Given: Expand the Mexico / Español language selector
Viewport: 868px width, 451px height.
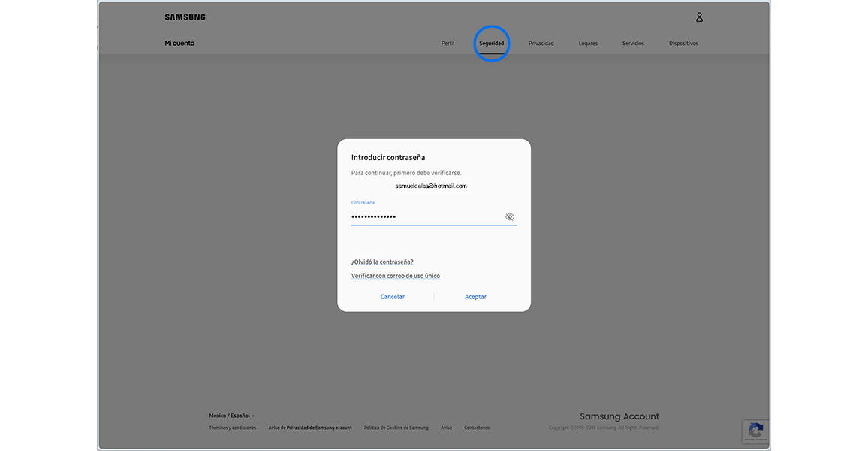Looking at the screenshot, I should [x=229, y=415].
